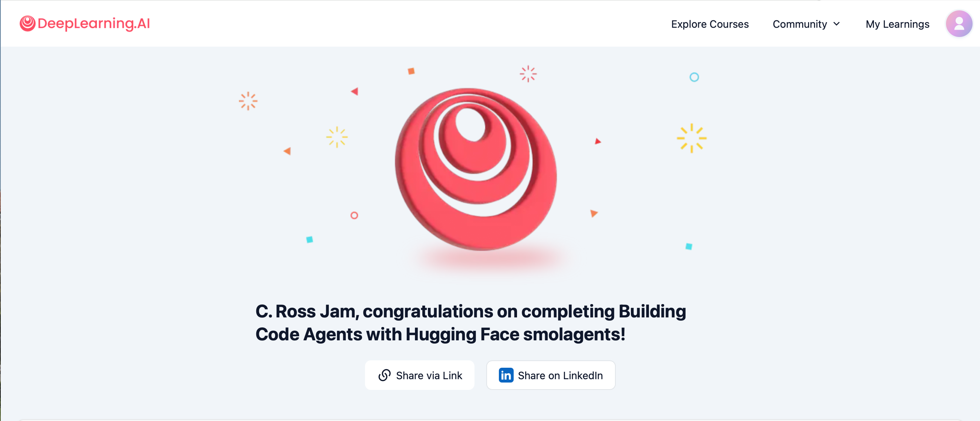
Task: Click the name C. Ross Jam in heading
Action: click(306, 311)
